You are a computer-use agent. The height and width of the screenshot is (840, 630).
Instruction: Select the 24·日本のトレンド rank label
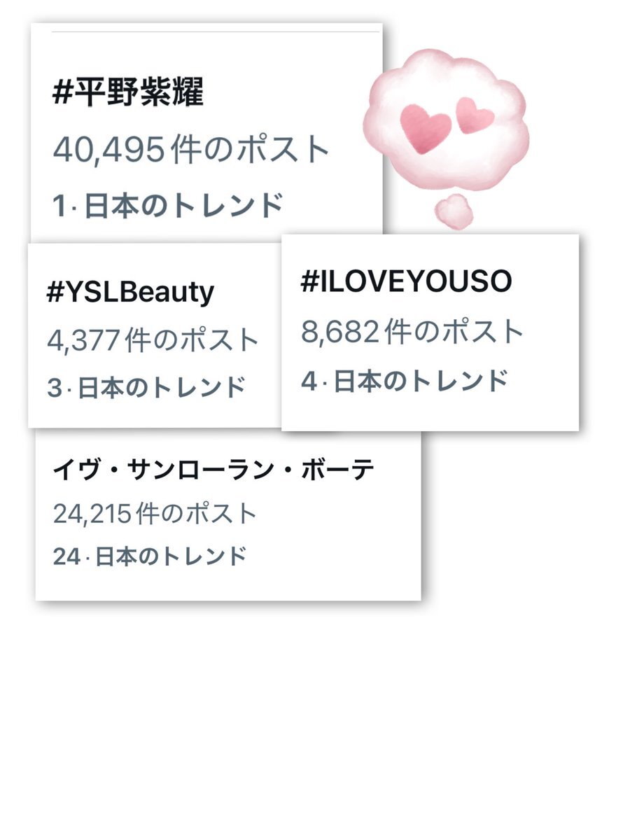[150, 556]
